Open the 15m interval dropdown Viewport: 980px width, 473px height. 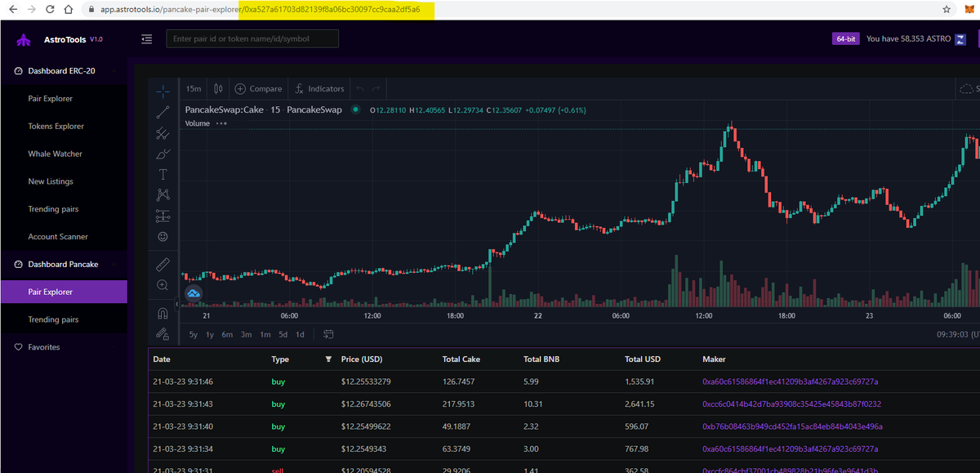click(x=194, y=89)
